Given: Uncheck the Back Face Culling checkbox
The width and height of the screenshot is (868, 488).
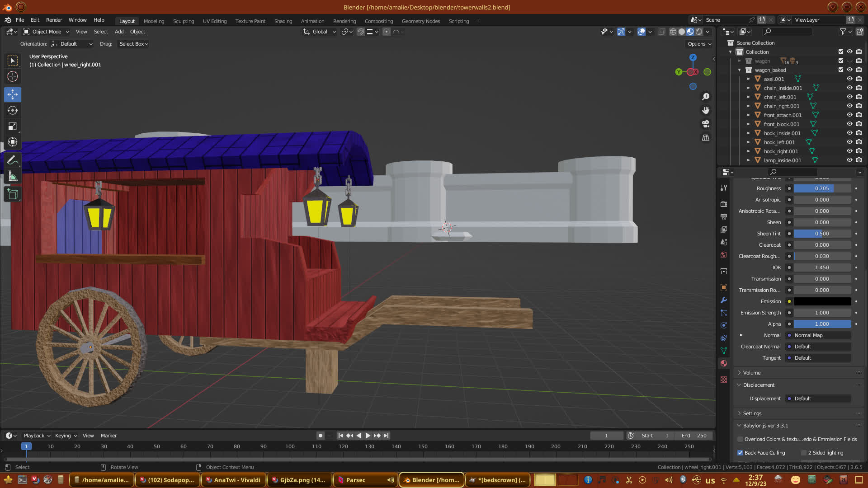Looking at the screenshot, I should 740,453.
